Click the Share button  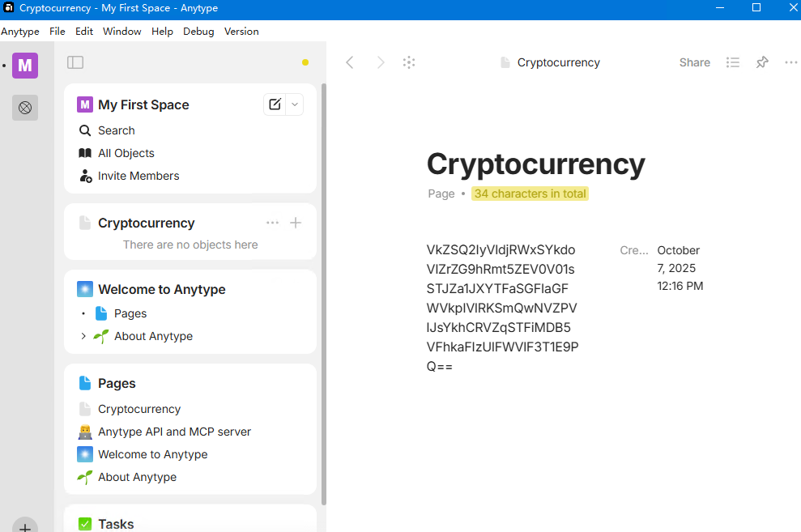(695, 62)
